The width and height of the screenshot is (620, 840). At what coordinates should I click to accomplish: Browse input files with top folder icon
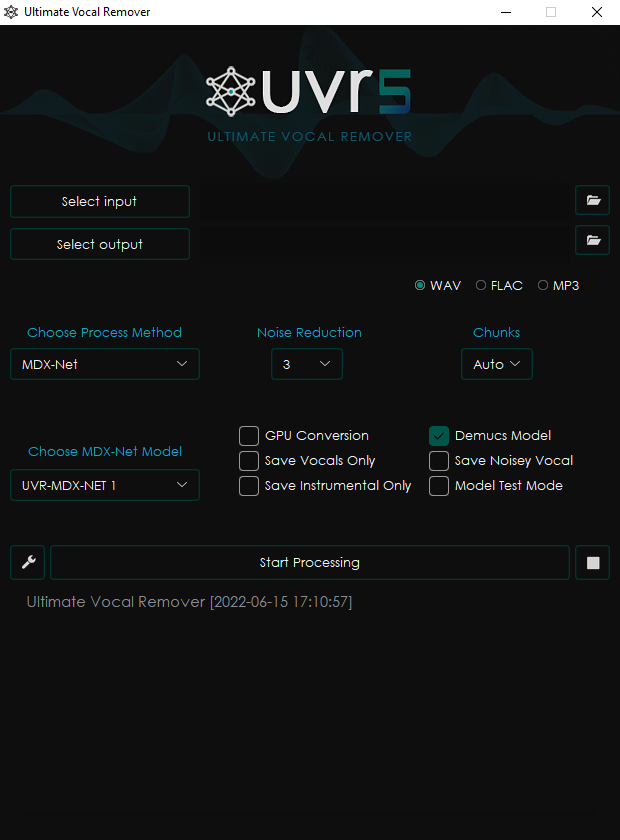593,201
